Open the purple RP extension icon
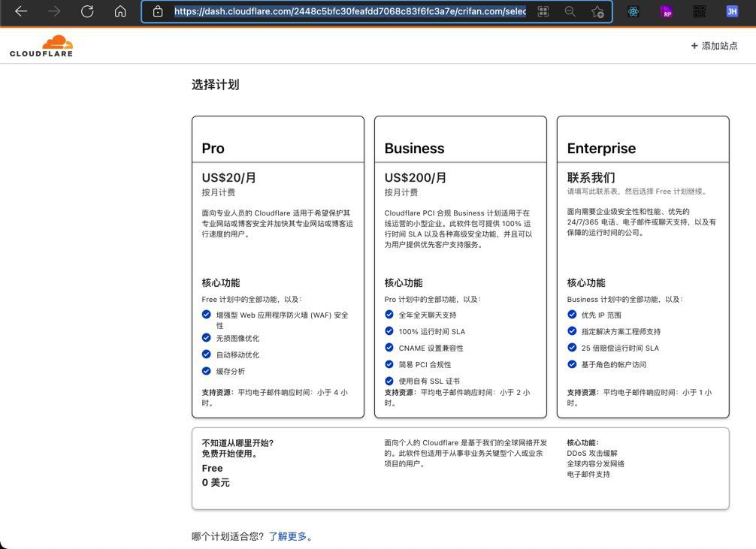Screen dimensions: 756x549 [x=667, y=11]
